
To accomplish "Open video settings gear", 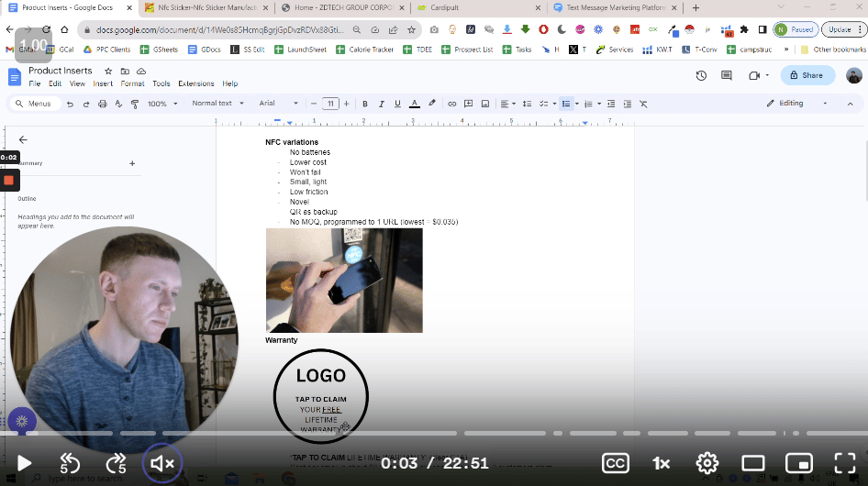I will point(707,463).
